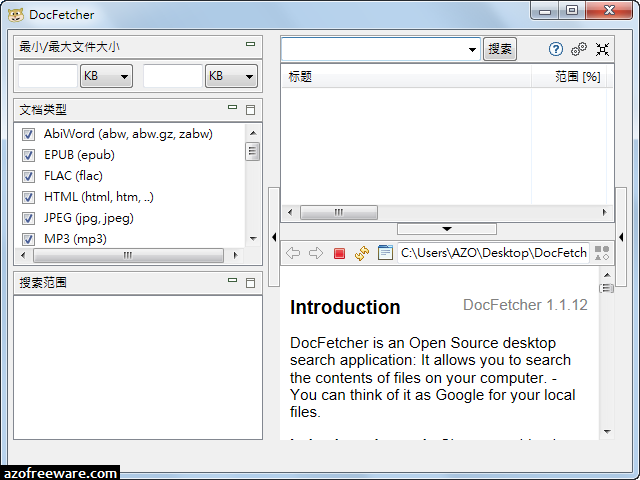Minimize the document types panel
The height and width of the screenshot is (480, 640).
click(x=232, y=107)
